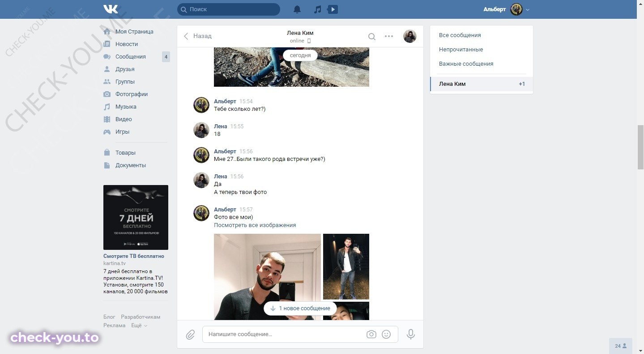644x354 pixels.
Task: Click the video play button in header
Action: pyautogui.click(x=333, y=9)
